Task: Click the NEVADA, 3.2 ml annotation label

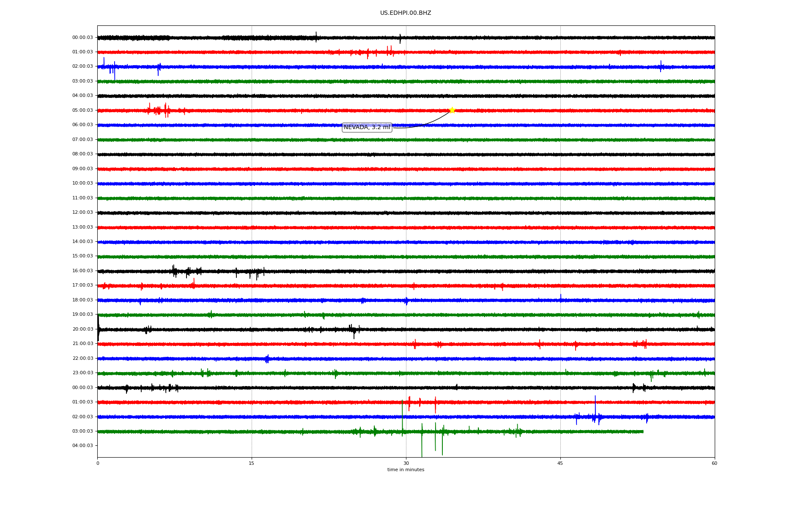Action: point(367,127)
